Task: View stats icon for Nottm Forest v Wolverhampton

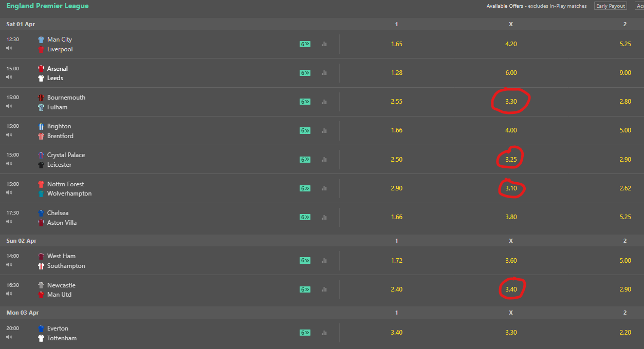Action: pos(324,188)
